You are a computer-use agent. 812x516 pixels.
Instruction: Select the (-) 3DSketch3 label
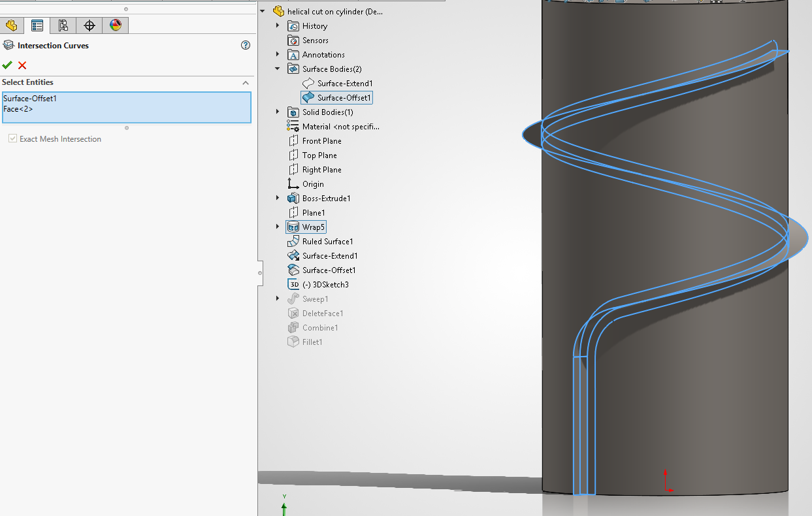coord(326,285)
